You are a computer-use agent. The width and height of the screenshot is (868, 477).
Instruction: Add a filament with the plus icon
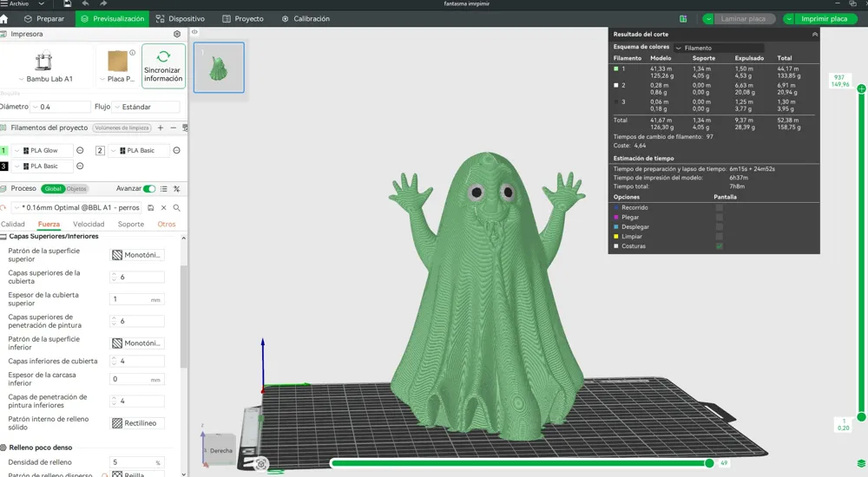[x=161, y=127]
